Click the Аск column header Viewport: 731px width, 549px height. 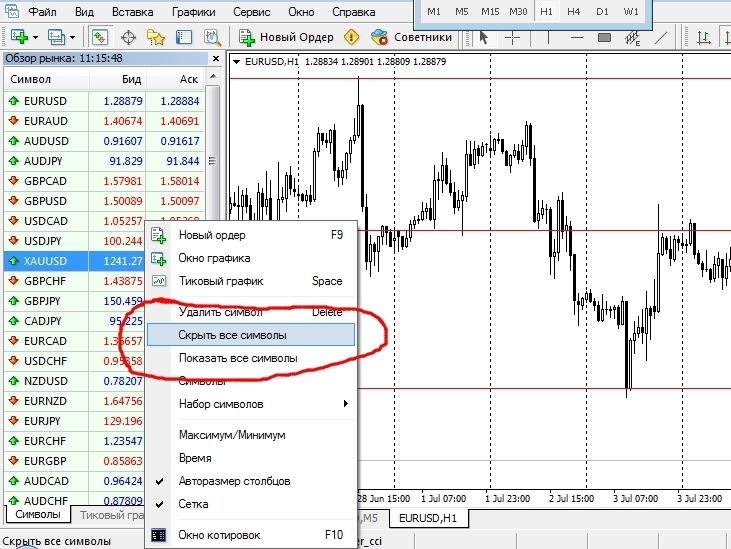176,79
